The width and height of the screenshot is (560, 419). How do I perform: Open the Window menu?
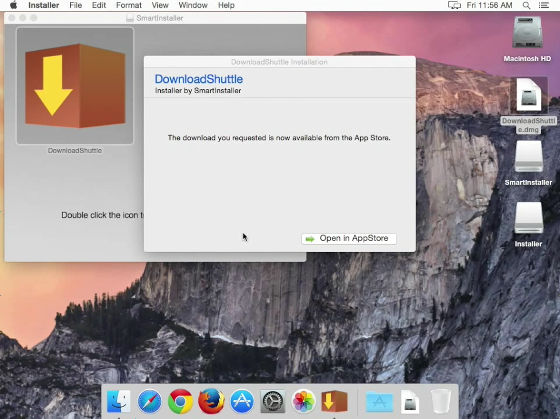click(x=193, y=5)
